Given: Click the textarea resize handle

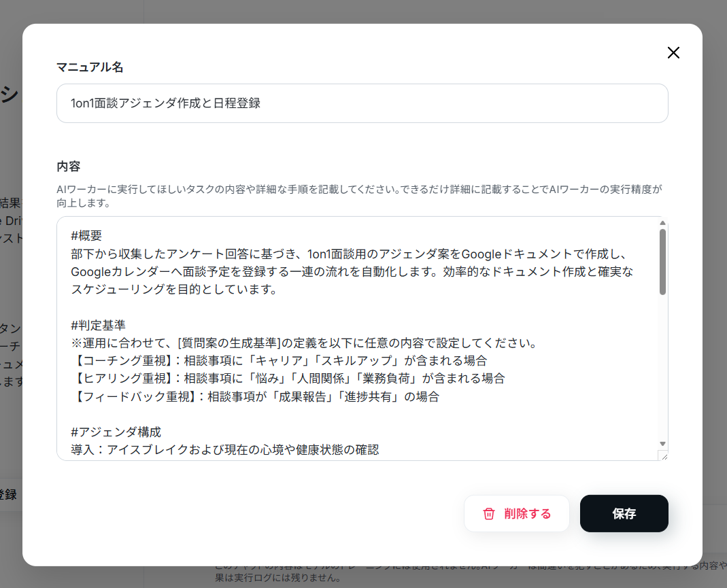Looking at the screenshot, I should tap(664, 456).
